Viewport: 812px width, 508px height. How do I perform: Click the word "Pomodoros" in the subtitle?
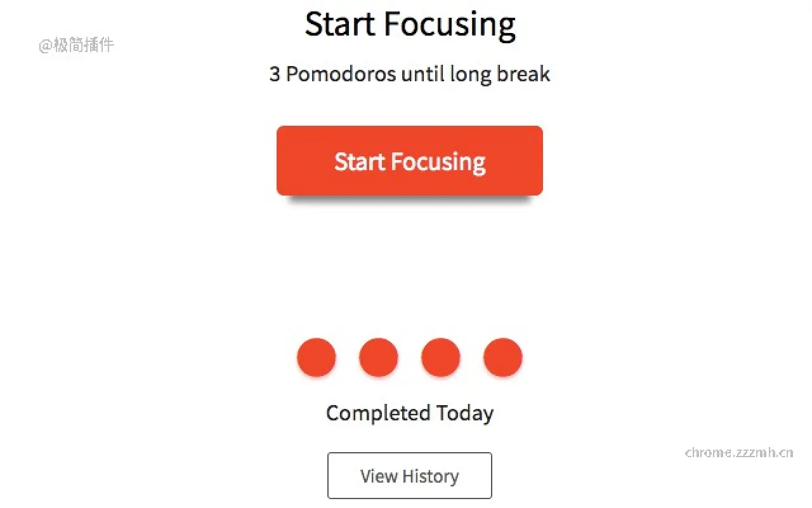click(x=341, y=74)
